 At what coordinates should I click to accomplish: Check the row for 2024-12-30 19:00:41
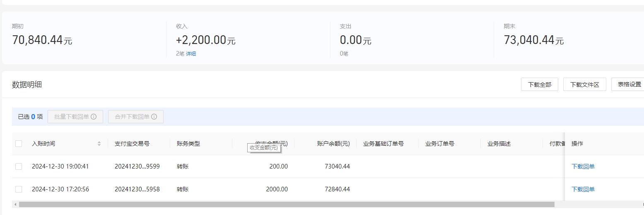tap(19, 166)
